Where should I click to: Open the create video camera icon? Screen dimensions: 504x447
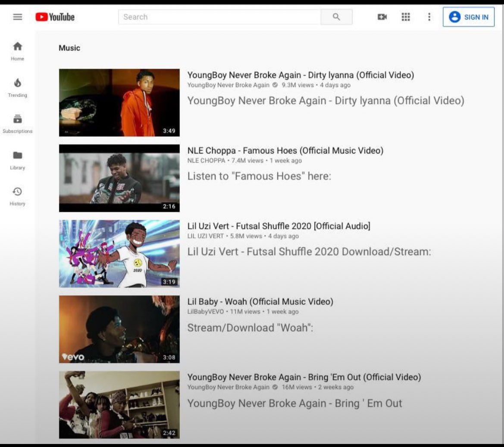pyautogui.click(x=382, y=17)
